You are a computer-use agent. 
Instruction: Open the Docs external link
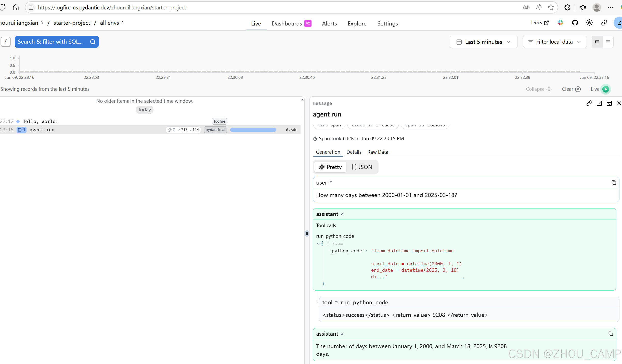coord(540,23)
